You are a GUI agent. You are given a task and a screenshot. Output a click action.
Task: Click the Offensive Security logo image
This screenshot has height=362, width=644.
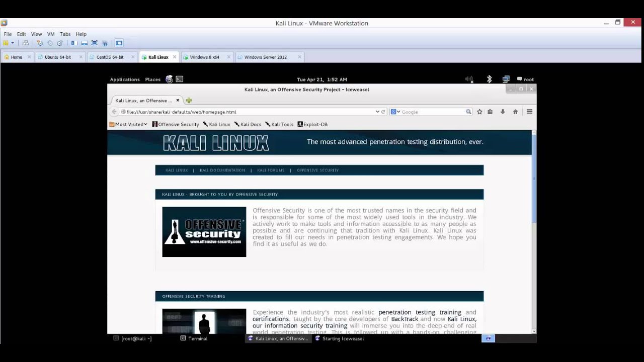coord(204,232)
